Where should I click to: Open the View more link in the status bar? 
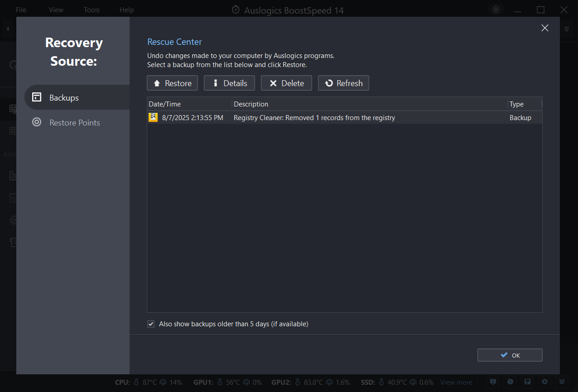click(x=456, y=382)
